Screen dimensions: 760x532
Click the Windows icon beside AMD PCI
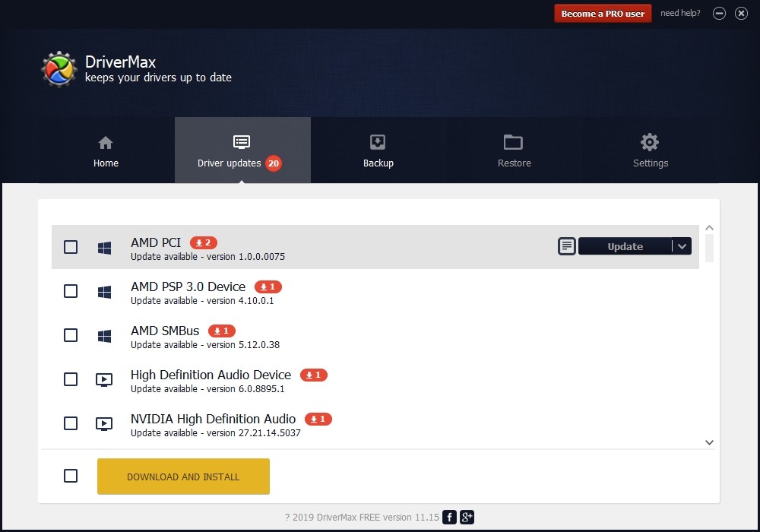104,248
